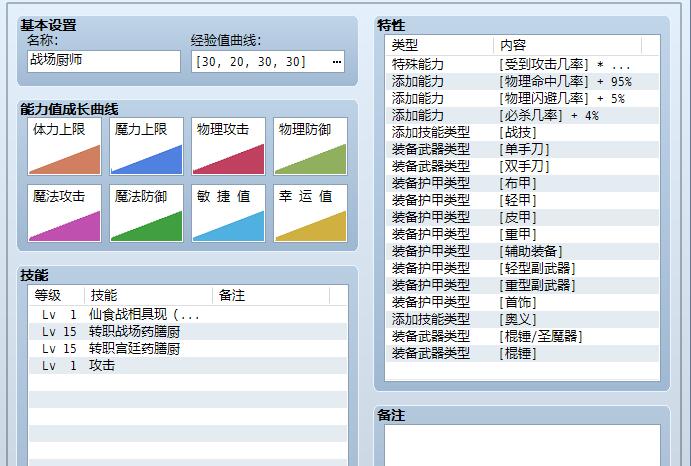691x466 pixels.
Task: Click the 技能 column header in skills list
Action: (x=149, y=295)
